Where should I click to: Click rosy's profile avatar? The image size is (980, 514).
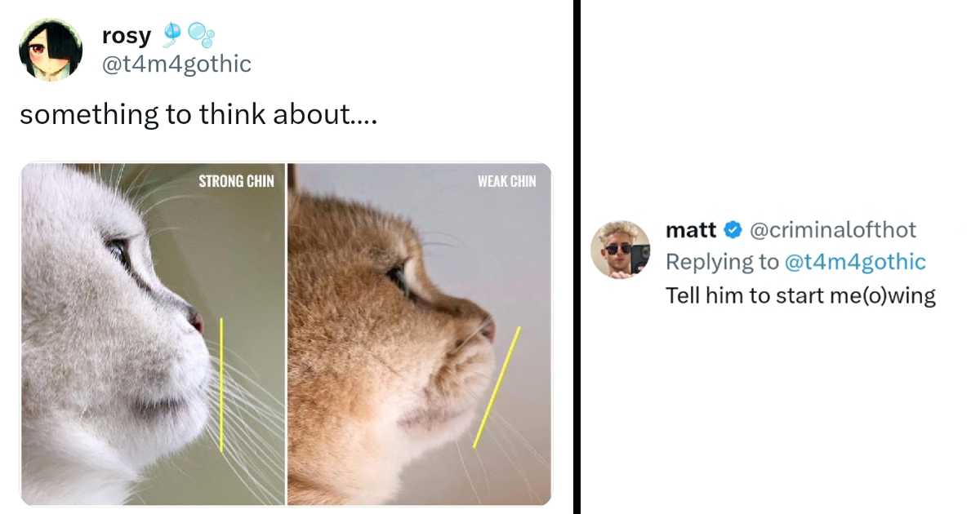[x=51, y=50]
